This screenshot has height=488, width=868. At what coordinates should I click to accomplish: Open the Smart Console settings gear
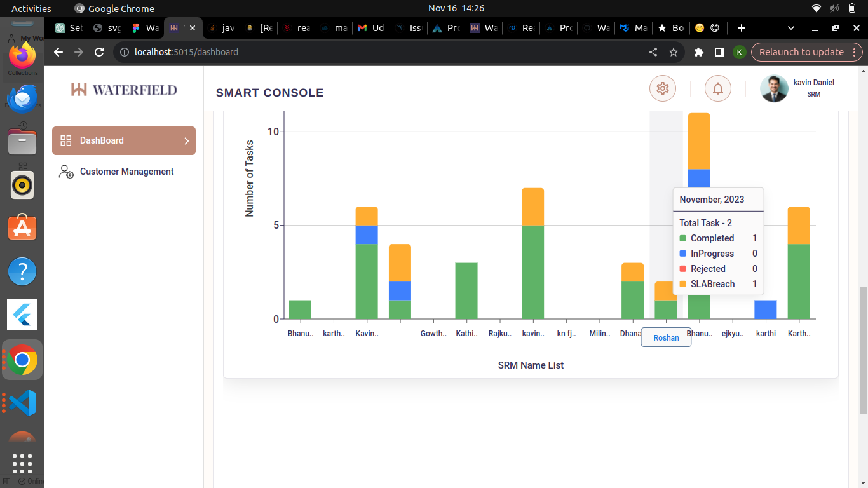click(x=662, y=88)
